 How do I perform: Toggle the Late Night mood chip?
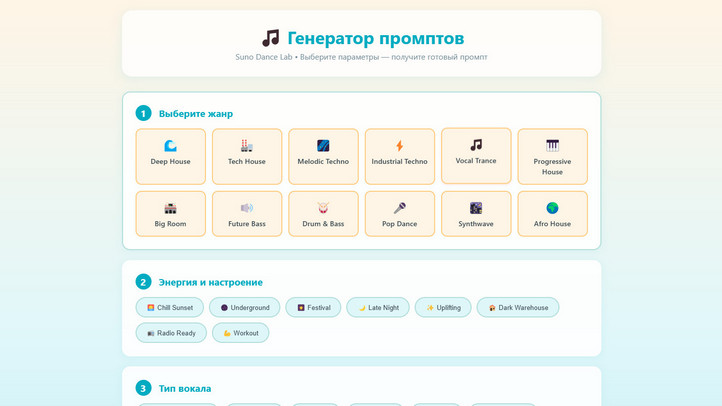(x=378, y=307)
